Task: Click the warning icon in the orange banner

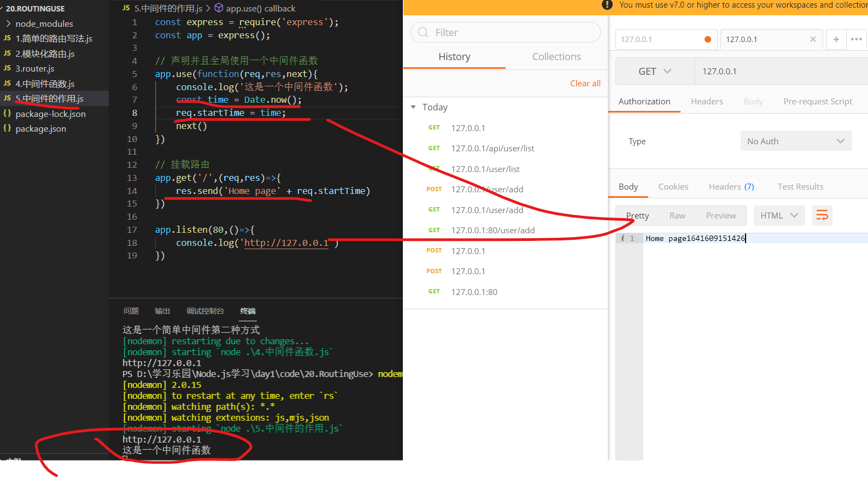Action: coord(607,5)
